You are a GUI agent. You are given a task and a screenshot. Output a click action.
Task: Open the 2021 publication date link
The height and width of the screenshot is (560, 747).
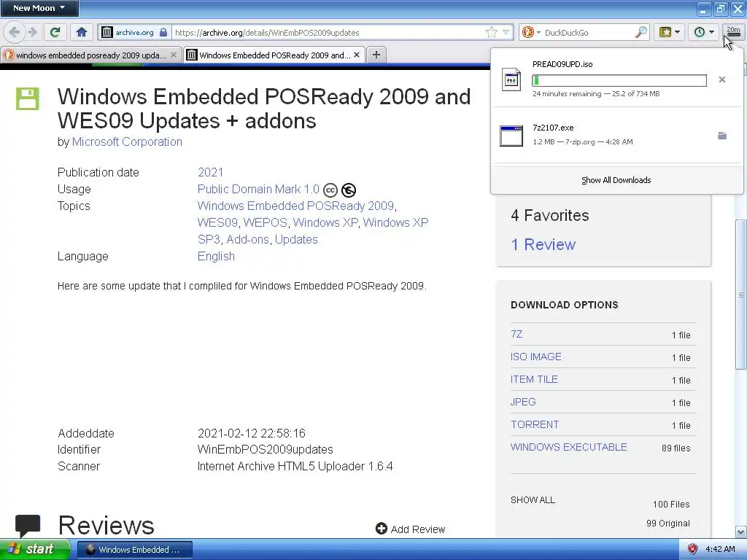(211, 172)
